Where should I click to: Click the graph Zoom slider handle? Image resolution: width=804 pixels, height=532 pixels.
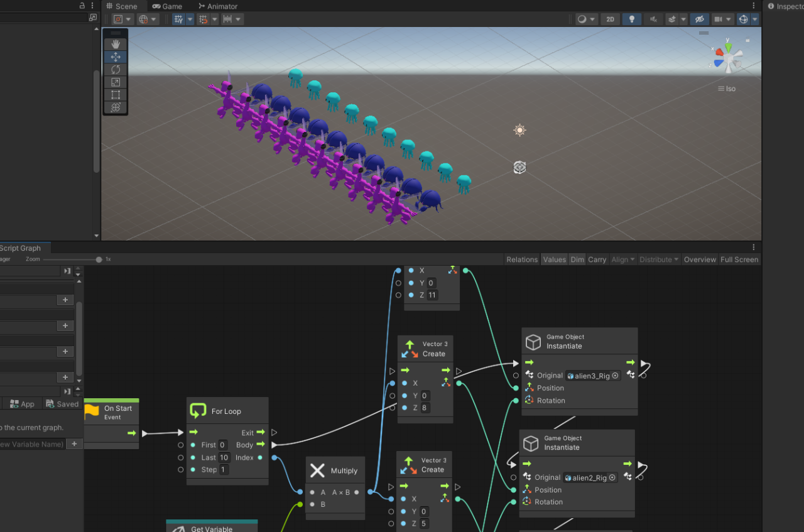tap(99, 259)
